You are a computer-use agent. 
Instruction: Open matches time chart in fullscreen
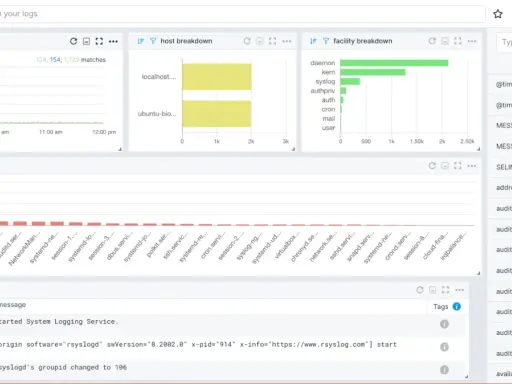(99, 41)
